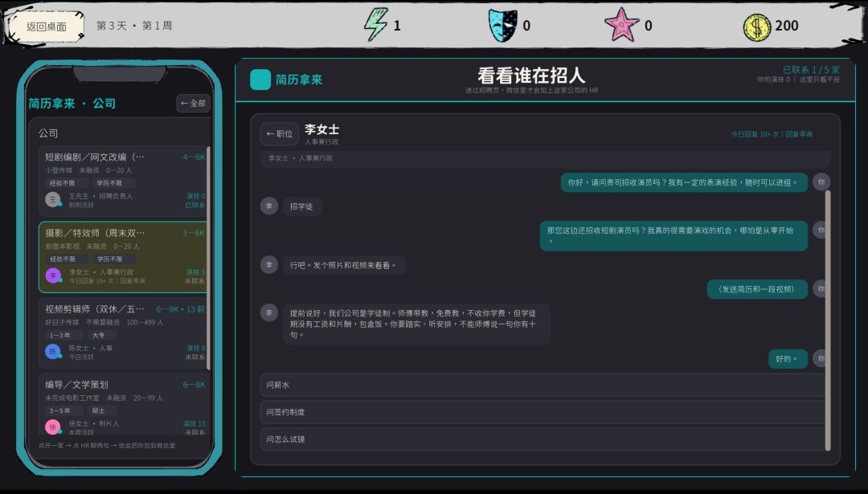Go back with the ←全部 button

[193, 103]
